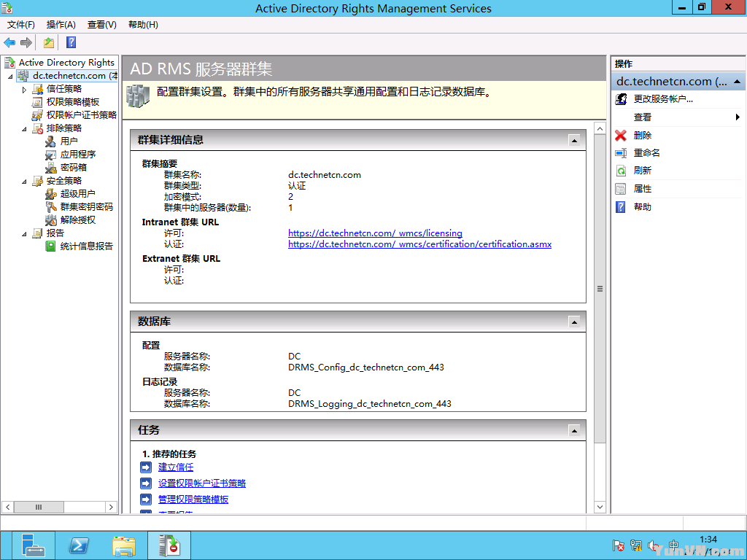Click the 刷新 refresh icon
Screen dimensions: 747x560
click(x=621, y=171)
